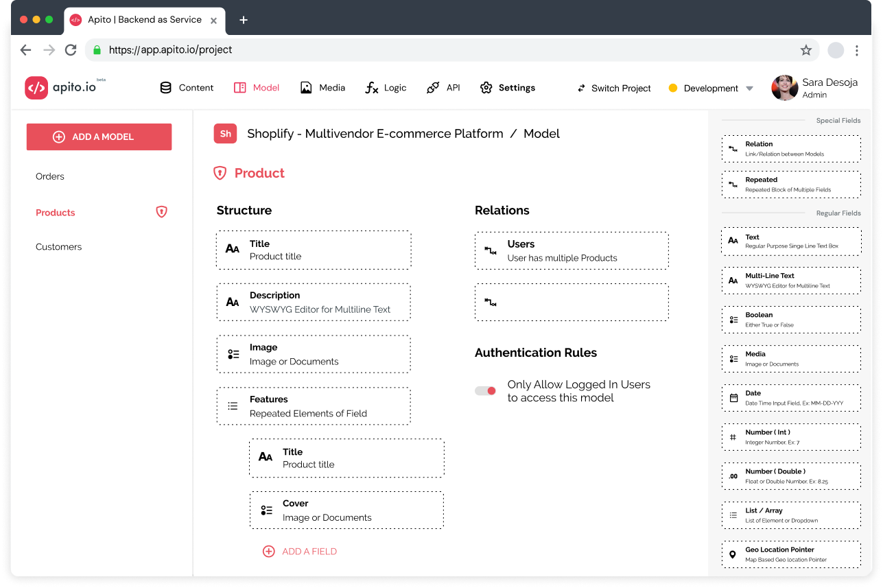Click the Cover field's media icon
Image resolution: width=883 pixels, height=588 pixels.
pos(266,510)
